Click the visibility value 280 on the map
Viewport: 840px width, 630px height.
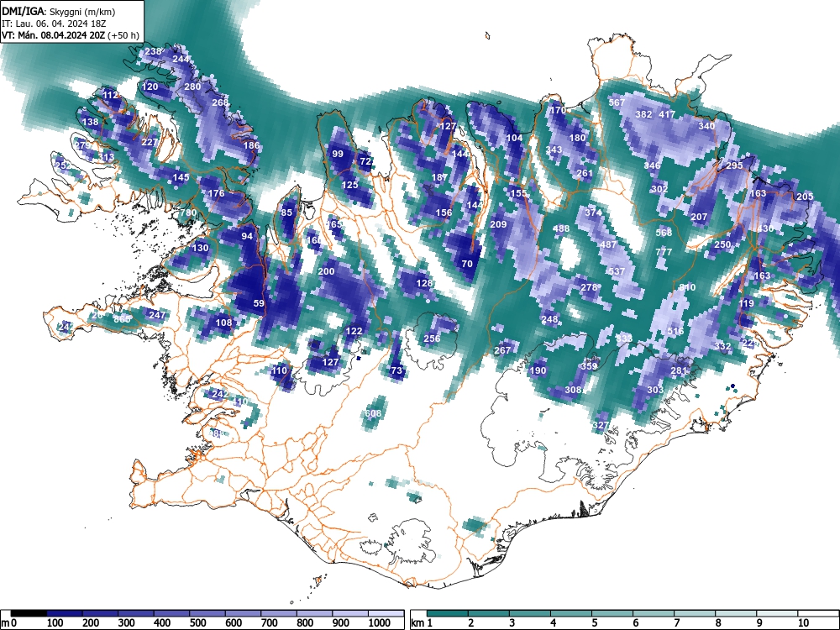192,87
